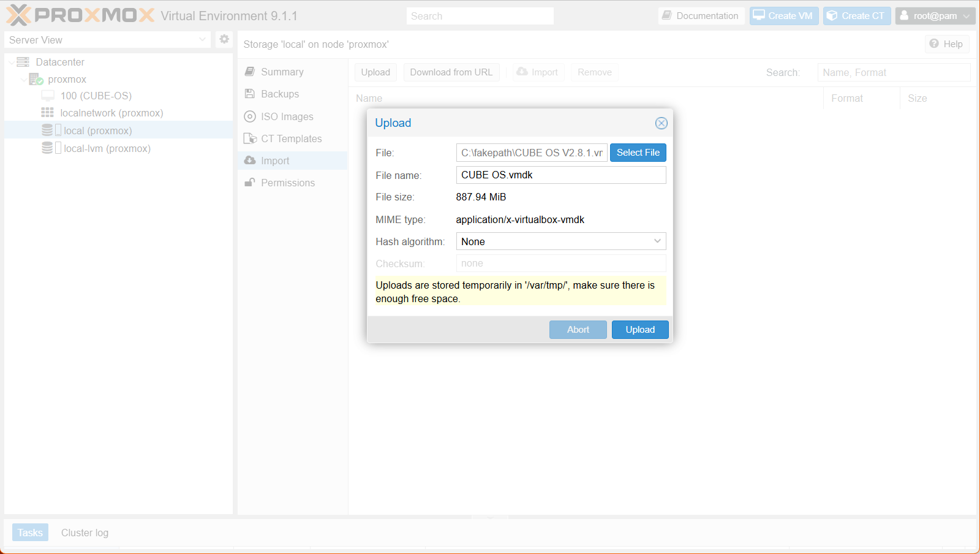
Task: Open the root@pam user menu
Action: click(935, 16)
